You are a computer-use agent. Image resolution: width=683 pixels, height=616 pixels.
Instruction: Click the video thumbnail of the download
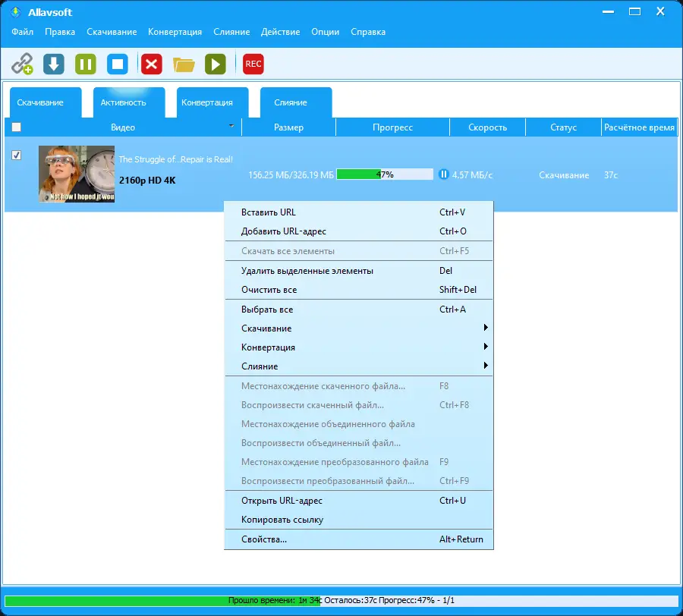[x=77, y=174]
